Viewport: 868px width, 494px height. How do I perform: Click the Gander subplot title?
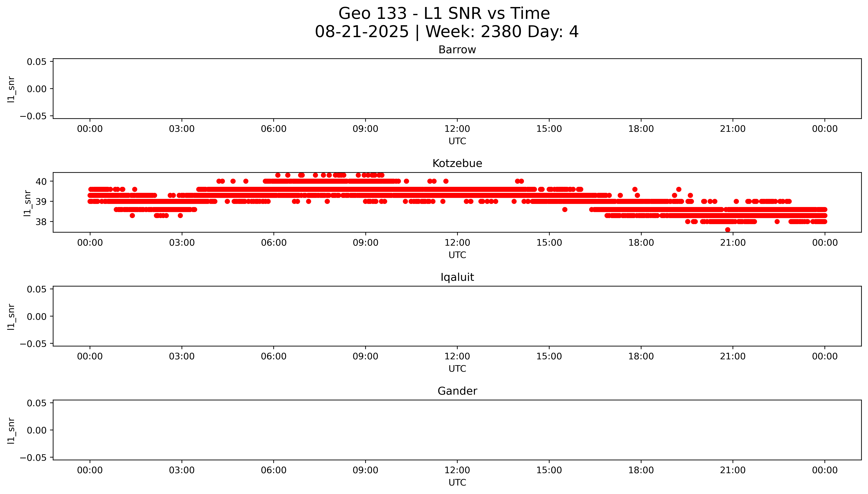coord(457,391)
